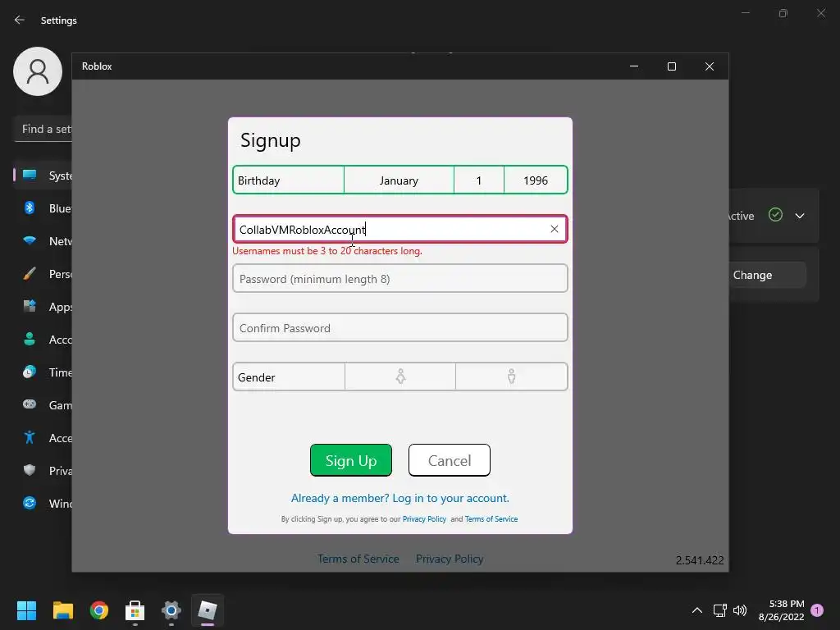This screenshot has height=630, width=840.
Task: Select the Network category in Settings
Action: [43, 241]
